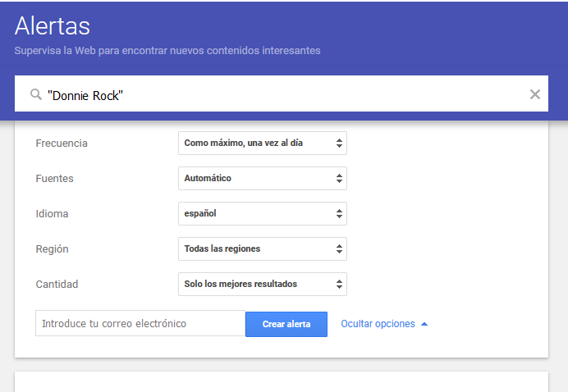
Task: Open the Frecuencia dropdown
Action: (262, 143)
